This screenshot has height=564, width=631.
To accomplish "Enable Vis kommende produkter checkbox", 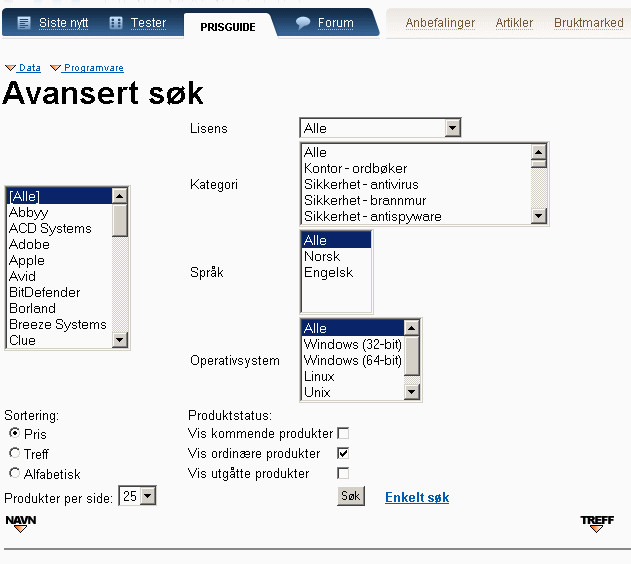I will 343,433.
